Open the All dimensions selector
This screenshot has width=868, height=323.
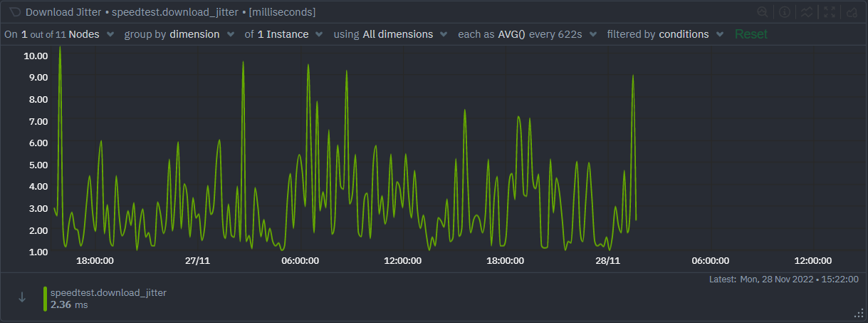click(x=404, y=34)
